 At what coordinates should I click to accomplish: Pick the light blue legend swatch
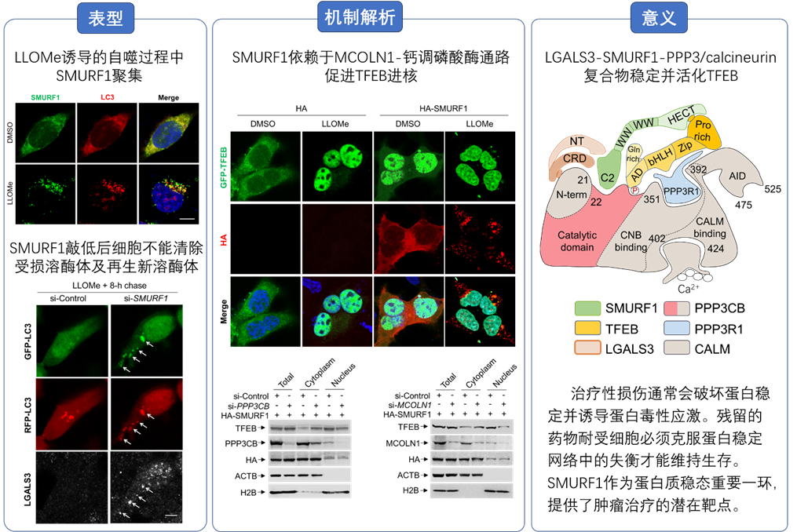676,328
